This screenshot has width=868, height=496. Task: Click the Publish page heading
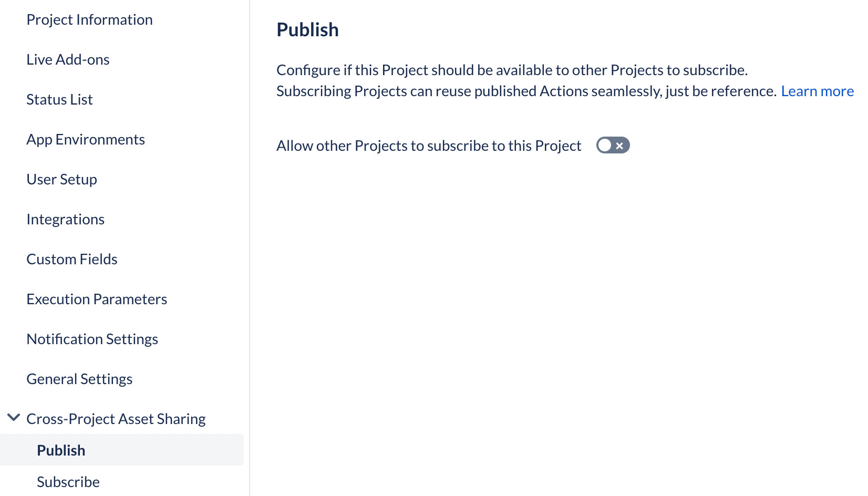click(307, 30)
